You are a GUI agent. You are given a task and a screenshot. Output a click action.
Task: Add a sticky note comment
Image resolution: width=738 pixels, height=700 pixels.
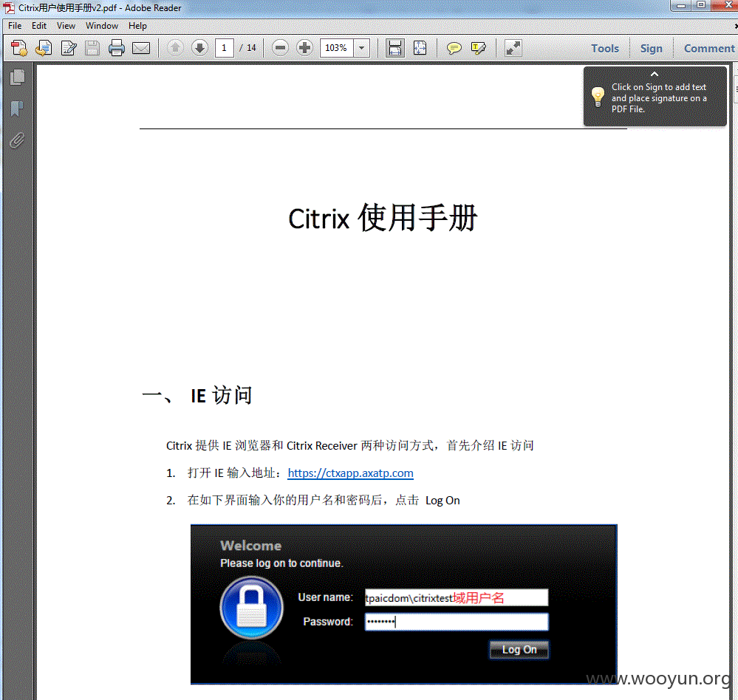click(x=454, y=48)
